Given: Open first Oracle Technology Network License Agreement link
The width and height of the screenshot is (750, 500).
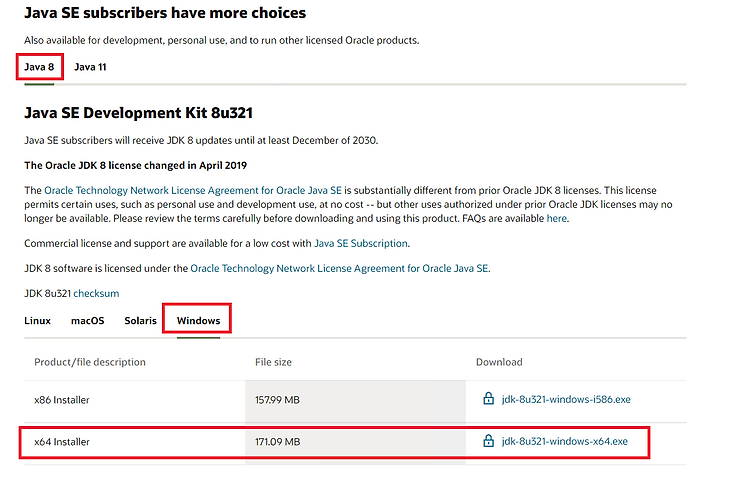Looking at the screenshot, I should click(193, 190).
